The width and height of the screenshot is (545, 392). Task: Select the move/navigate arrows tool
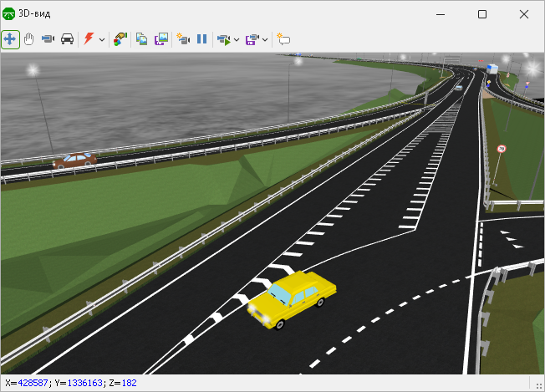click(10, 39)
